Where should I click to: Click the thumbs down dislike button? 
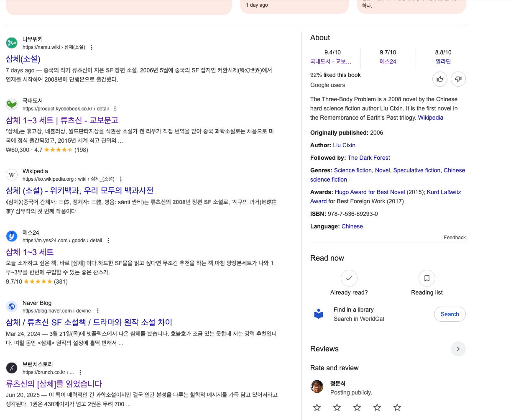point(458,79)
